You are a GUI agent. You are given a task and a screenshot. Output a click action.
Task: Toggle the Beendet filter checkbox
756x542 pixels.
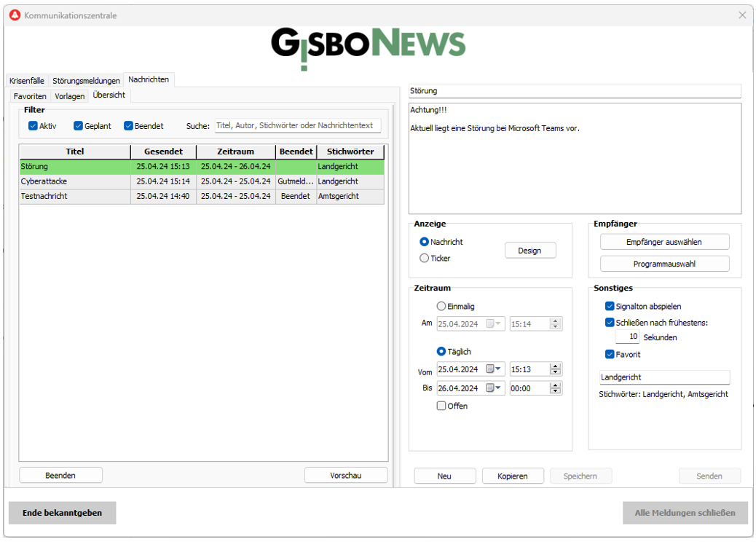tap(128, 126)
